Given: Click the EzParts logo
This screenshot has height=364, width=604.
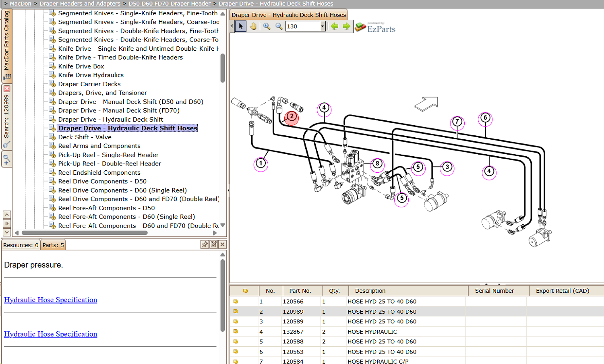Looking at the screenshot, I should click(375, 27).
